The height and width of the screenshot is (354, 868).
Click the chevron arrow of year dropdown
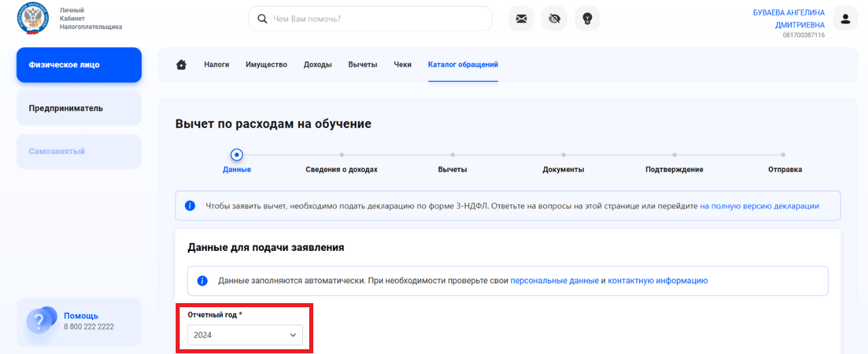pos(293,335)
